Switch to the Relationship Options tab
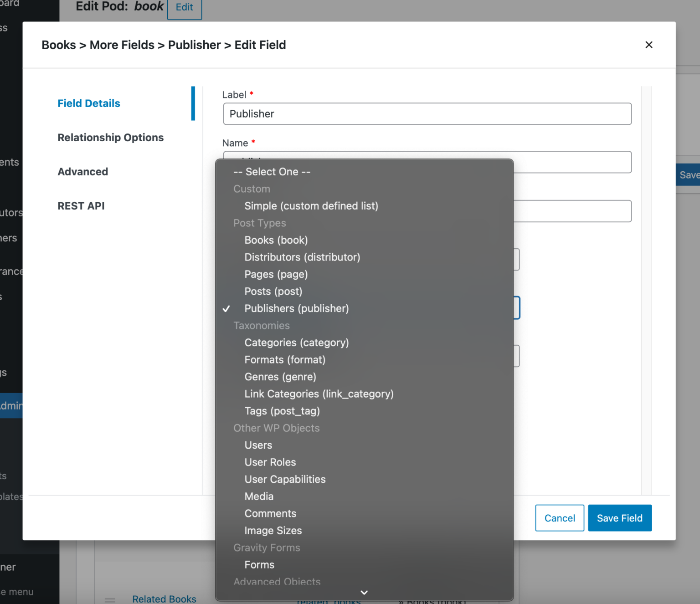 110,137
